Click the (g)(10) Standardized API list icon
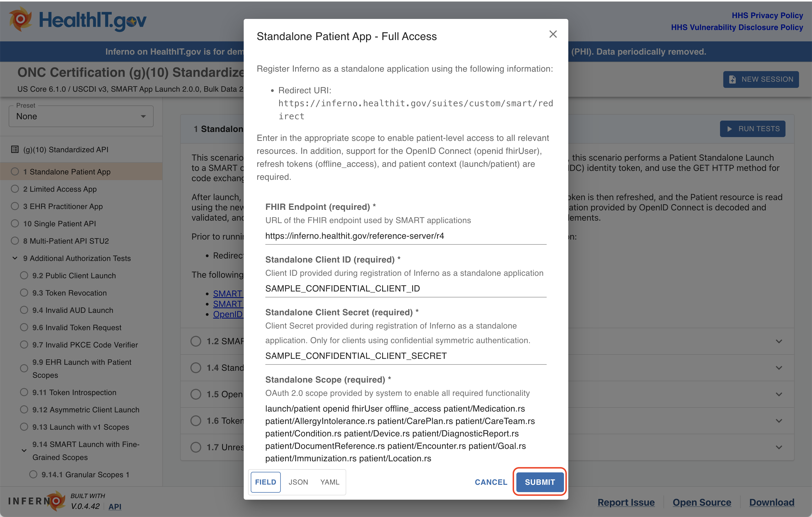This screenshot has width=812, height=517. [x=15, y=149]
